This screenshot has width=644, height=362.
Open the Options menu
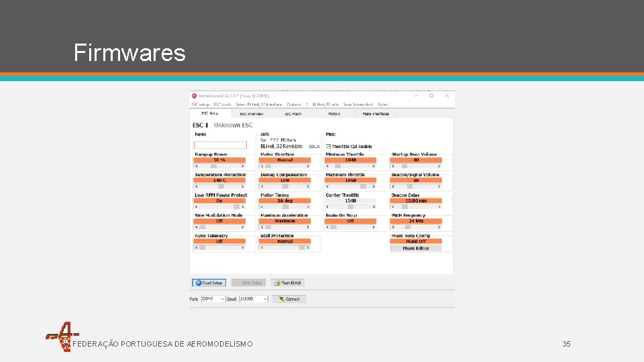pyautogui.click(x=294, y=105)
